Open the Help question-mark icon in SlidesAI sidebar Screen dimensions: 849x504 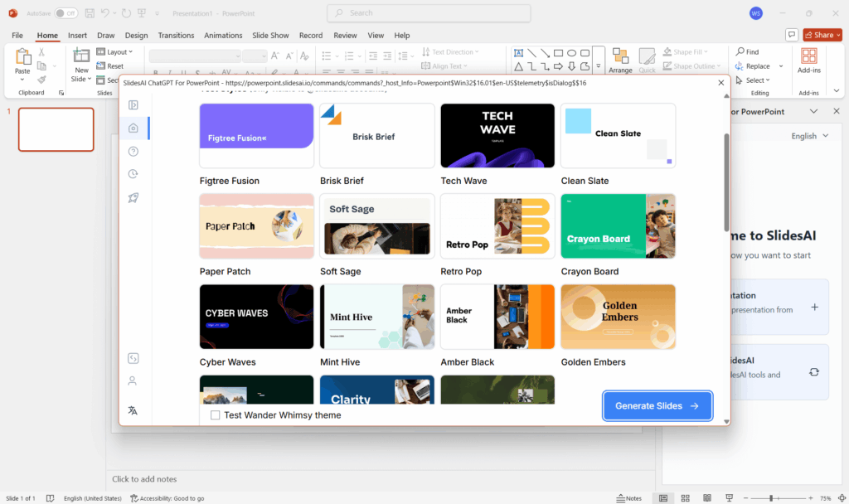coord(133,151)
